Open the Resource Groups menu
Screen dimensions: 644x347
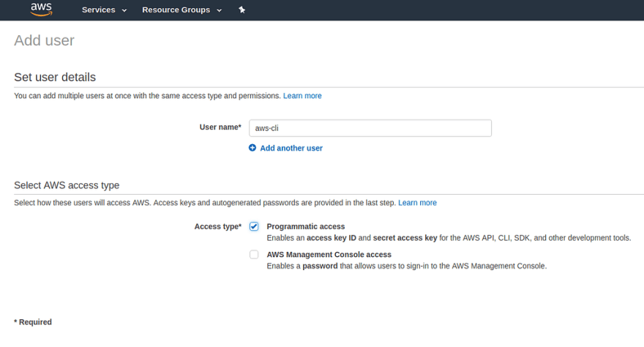[176, 10]
